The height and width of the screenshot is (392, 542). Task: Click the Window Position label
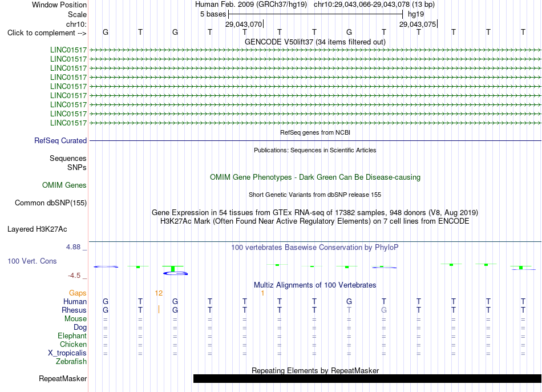click(59, 5)
